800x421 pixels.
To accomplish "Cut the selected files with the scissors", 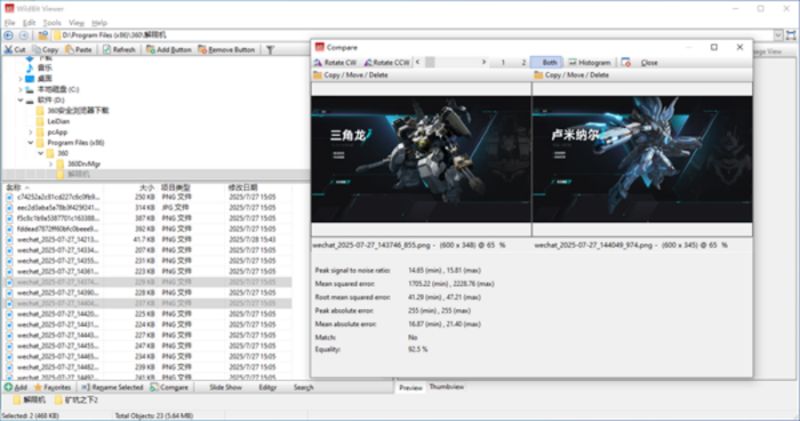I will tap(15, 49).
